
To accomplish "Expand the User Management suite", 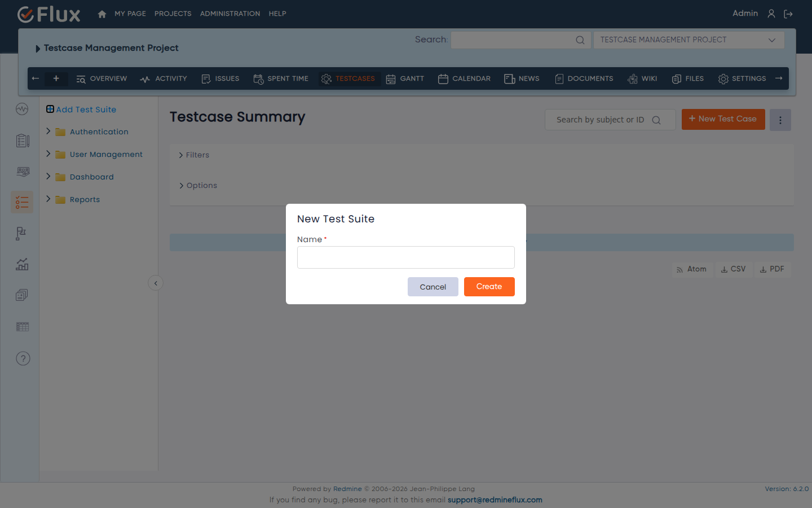I will [x=48, y=154].
